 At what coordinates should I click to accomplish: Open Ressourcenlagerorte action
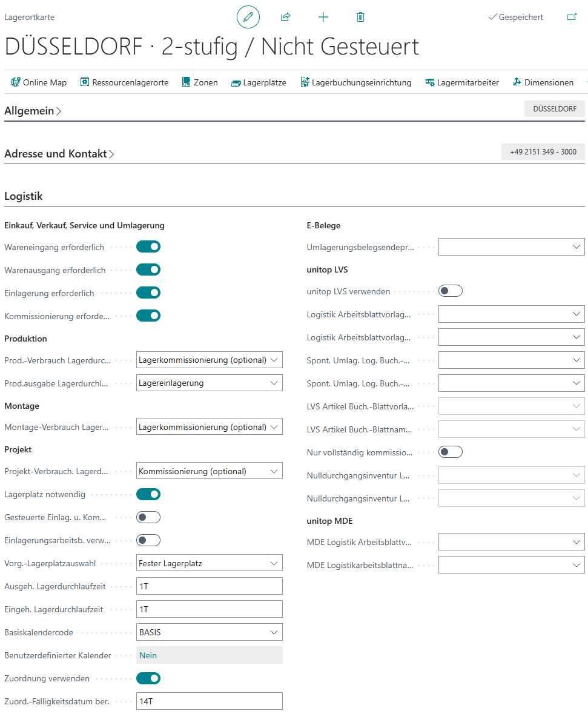(124, 82)
